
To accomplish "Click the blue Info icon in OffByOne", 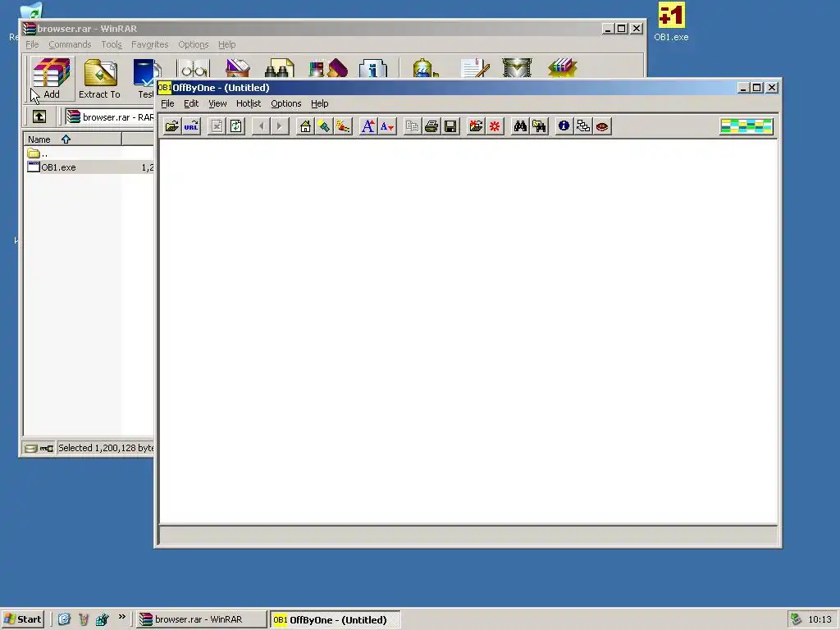I will click(x=564, y=126).
